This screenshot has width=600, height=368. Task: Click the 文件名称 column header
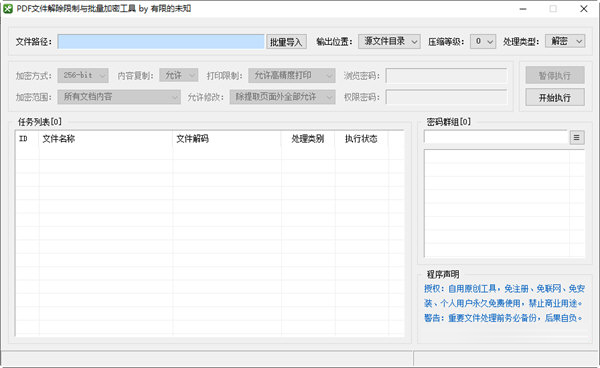click(x=106, y=139)
